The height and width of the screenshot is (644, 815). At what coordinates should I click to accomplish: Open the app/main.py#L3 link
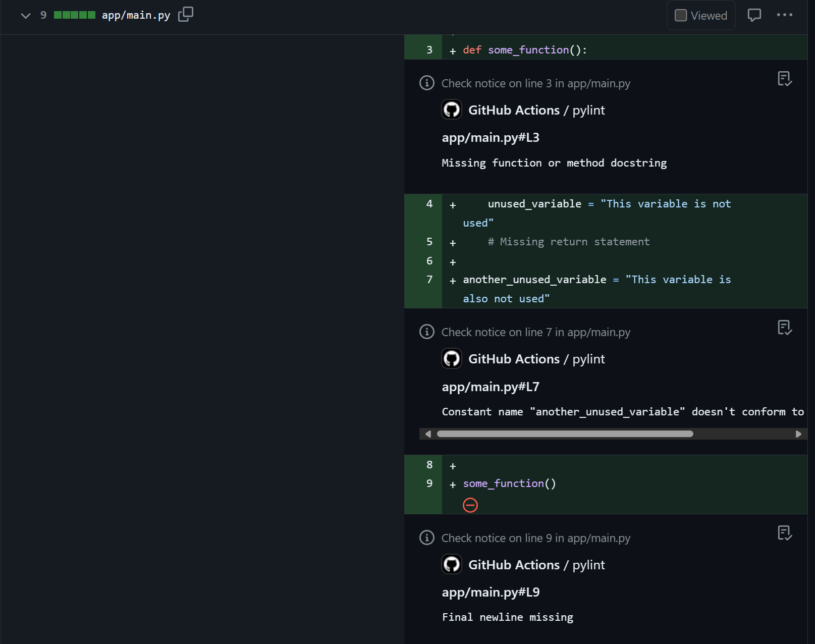(491, 137)
